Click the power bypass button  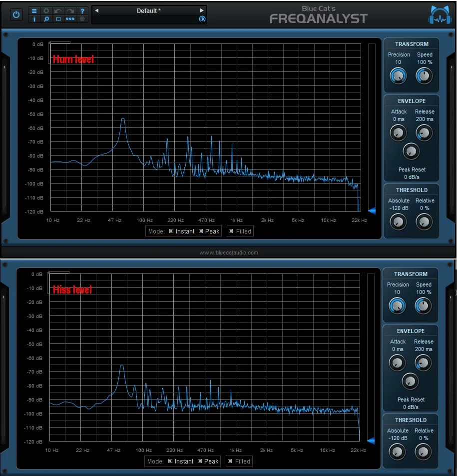coord(16,14)
